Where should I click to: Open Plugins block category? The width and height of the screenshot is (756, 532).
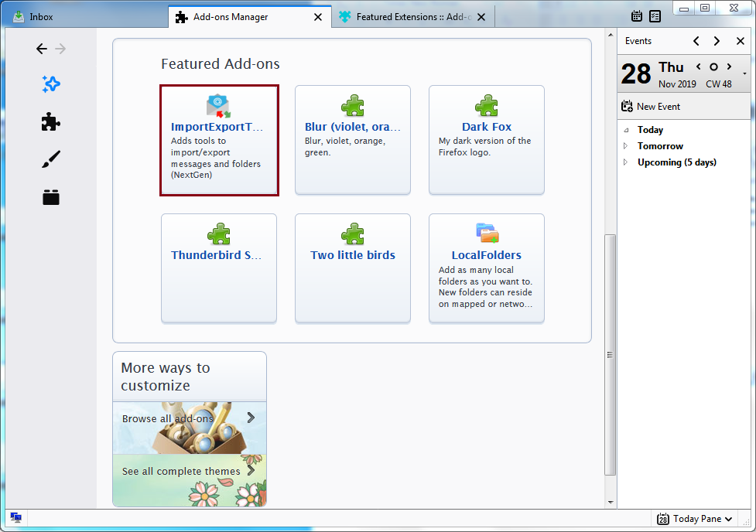coord(50,197)
